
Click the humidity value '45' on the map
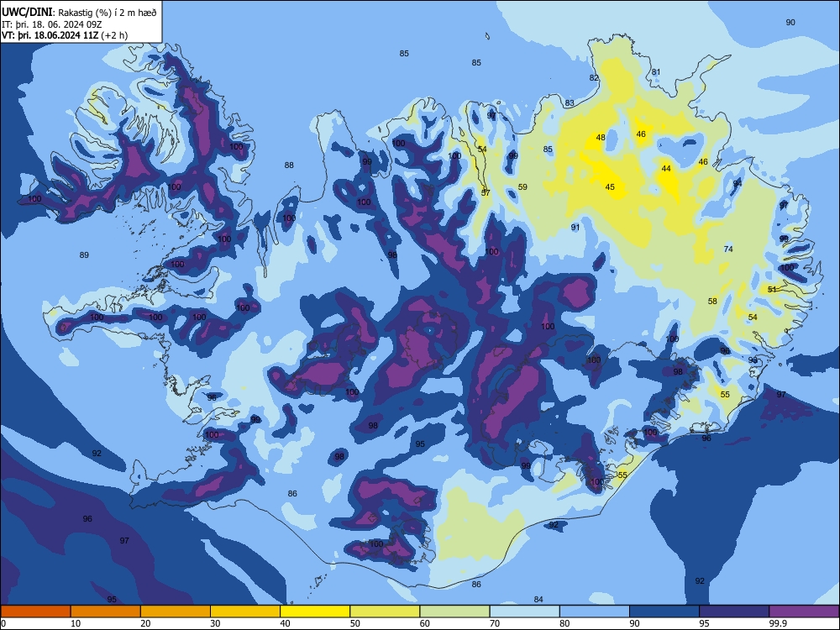coord(610,187)
